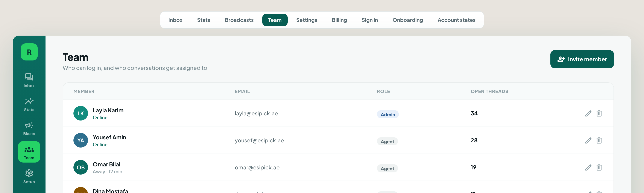This screenshot has width=644, height=193.
Task: Select the Team top tab
Action: (x=275, y=20)
